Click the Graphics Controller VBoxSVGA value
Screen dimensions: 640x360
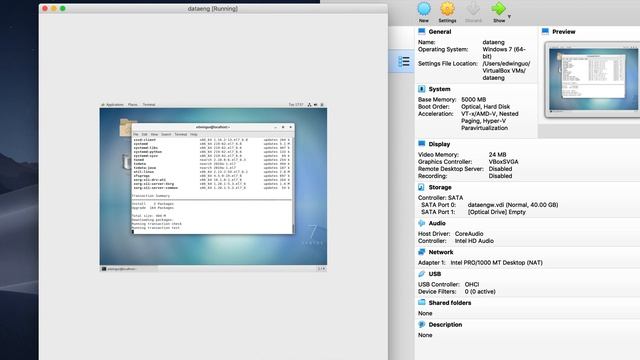click(503, 162)
